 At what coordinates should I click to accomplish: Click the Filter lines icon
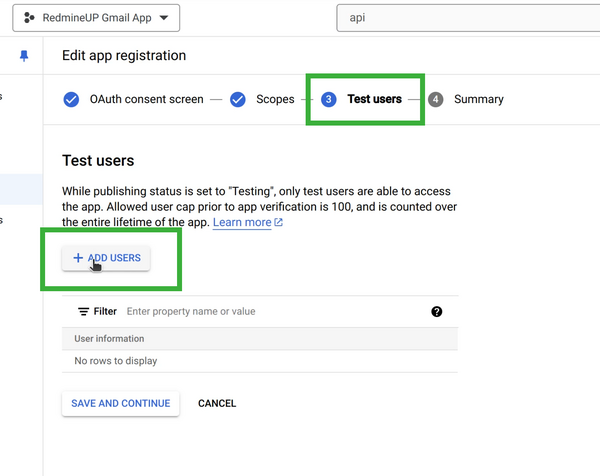click(83, 312)
